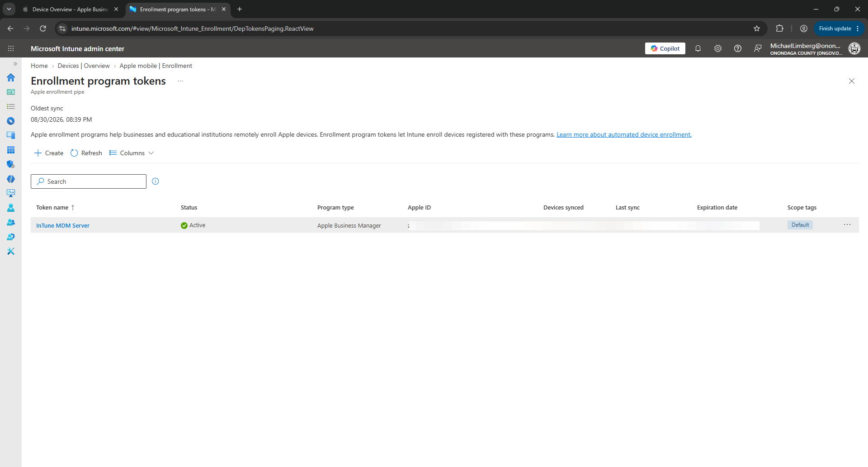This screenshot has width=868, height=467.
Task: Click the Expiration date column header
Action: 717,207
